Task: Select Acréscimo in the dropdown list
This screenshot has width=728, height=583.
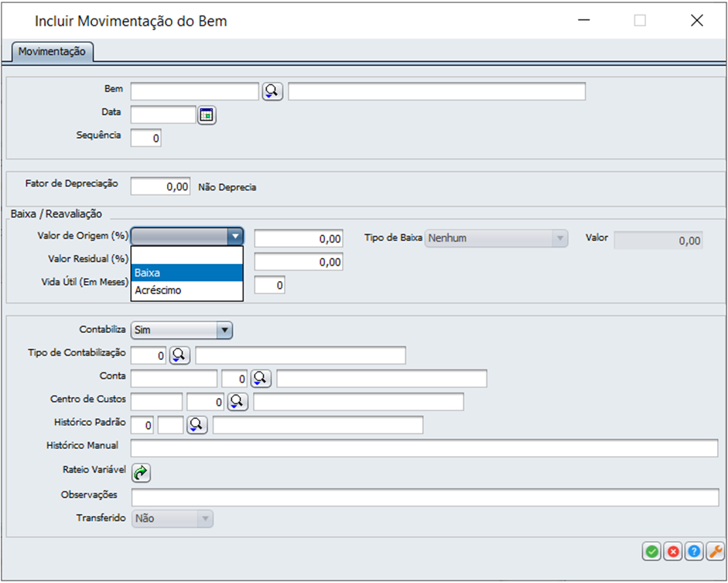Action: (x=186, y=290)
